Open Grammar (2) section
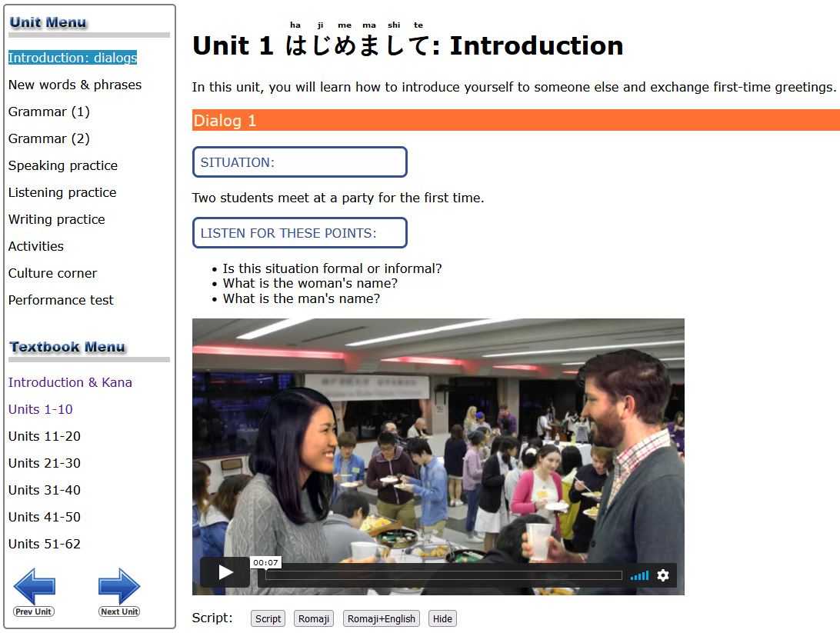Screen dimensions: 840x633 coord(48,138)
